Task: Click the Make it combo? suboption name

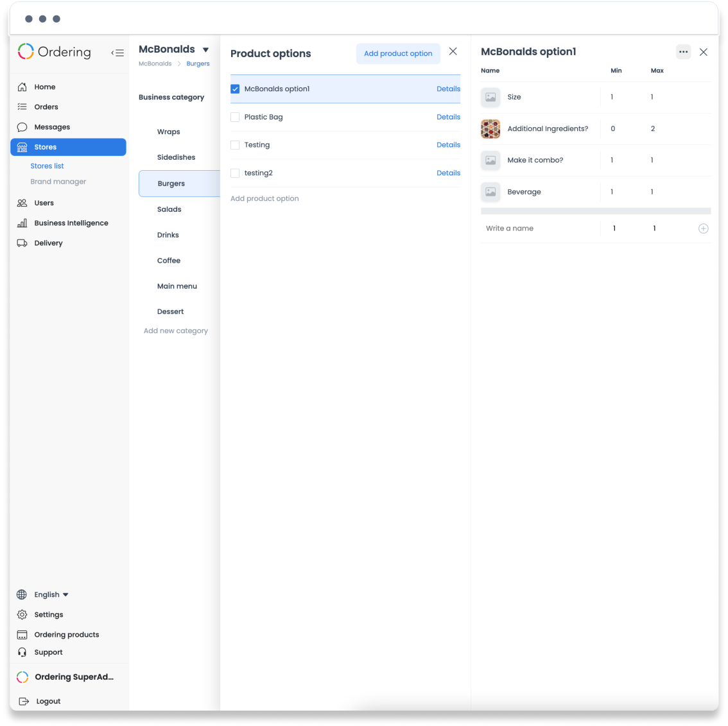Action: point(535,160)
